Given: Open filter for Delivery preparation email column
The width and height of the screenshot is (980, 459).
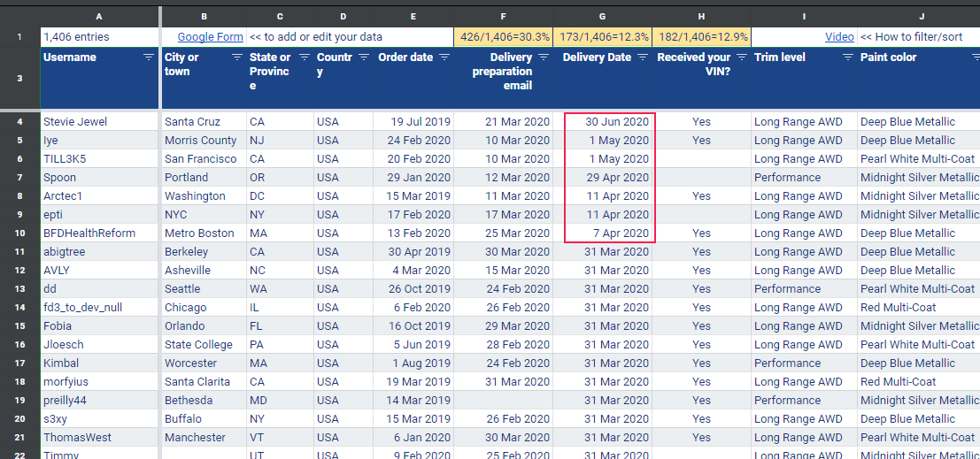Looking at the screenshot, I should (x=544, y=57).
